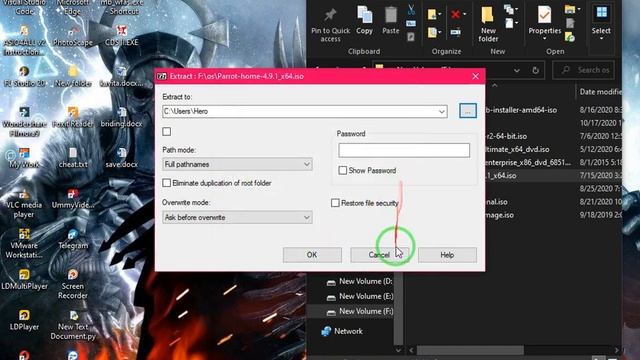Refresh the Explorer address bar
The height and width of the screenshot is (360, 640).
(x=535, y=71)
